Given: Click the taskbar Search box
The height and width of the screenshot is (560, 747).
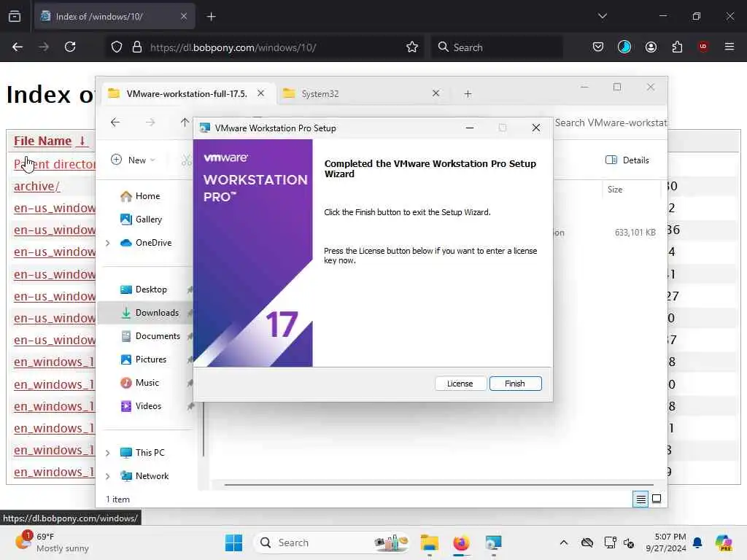Looking at the screenshot, I should tap(332, 542).
